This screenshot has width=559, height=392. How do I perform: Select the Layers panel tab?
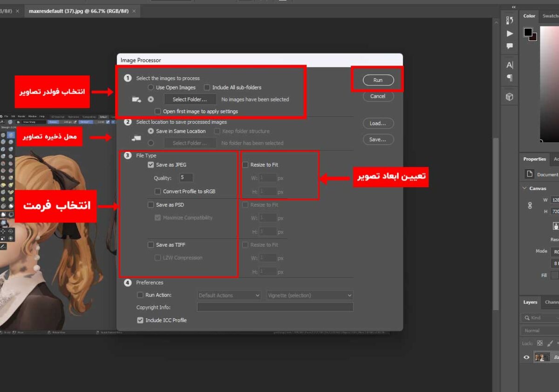[530, 302]
